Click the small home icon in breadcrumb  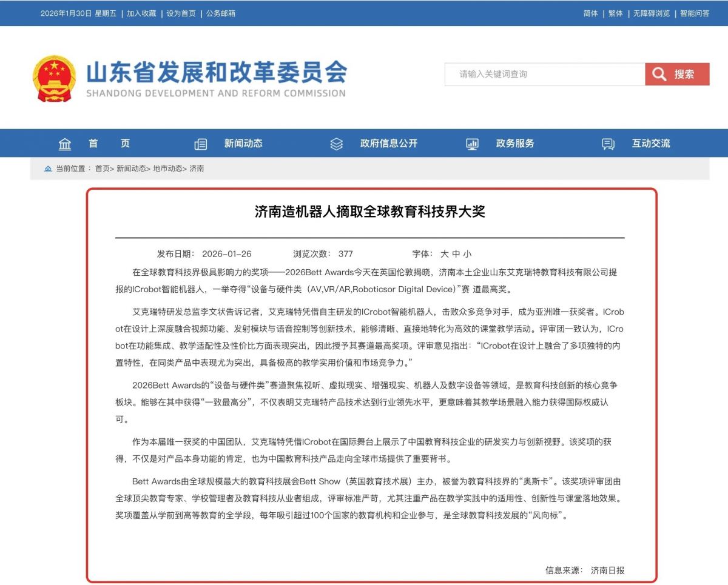(x=48, y=169)
